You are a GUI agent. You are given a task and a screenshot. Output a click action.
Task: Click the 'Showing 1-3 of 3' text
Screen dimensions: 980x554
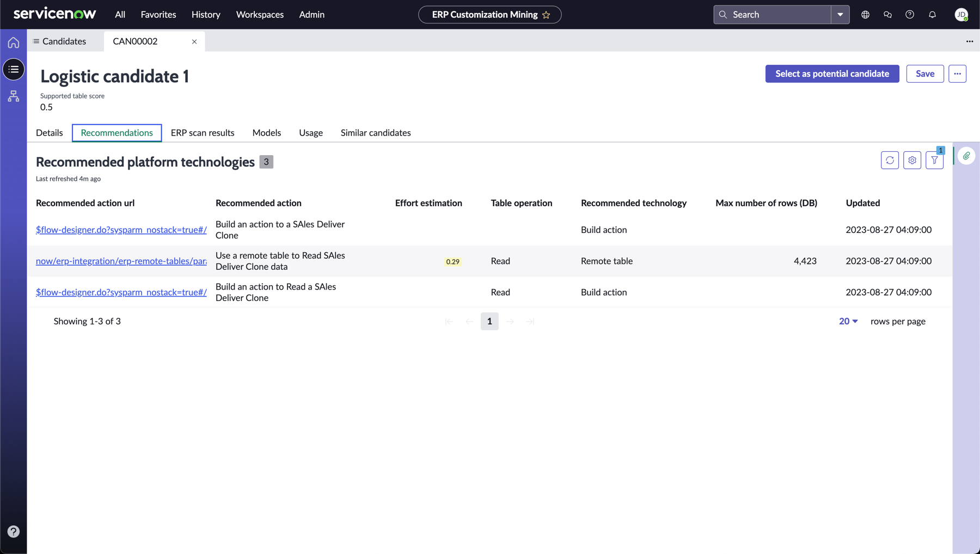(87, 321)
